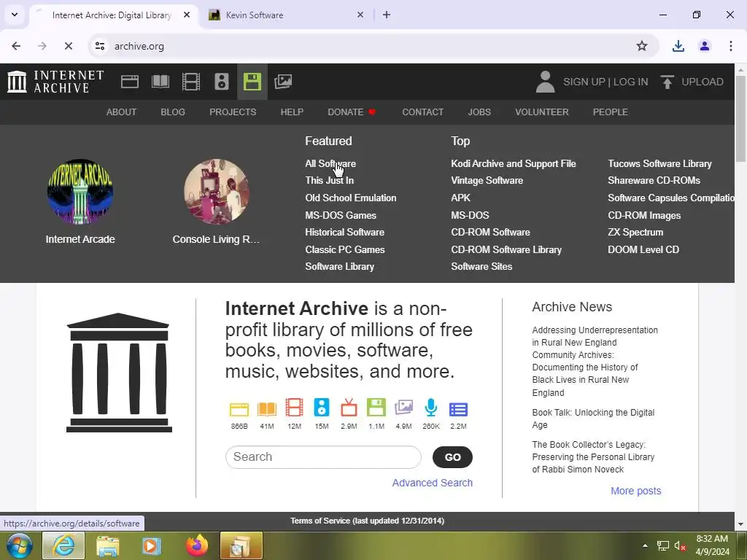The height and width of the screenshot is (560, 747).
Task: Open Firefox from the taskbar
Action: (197, 545)
